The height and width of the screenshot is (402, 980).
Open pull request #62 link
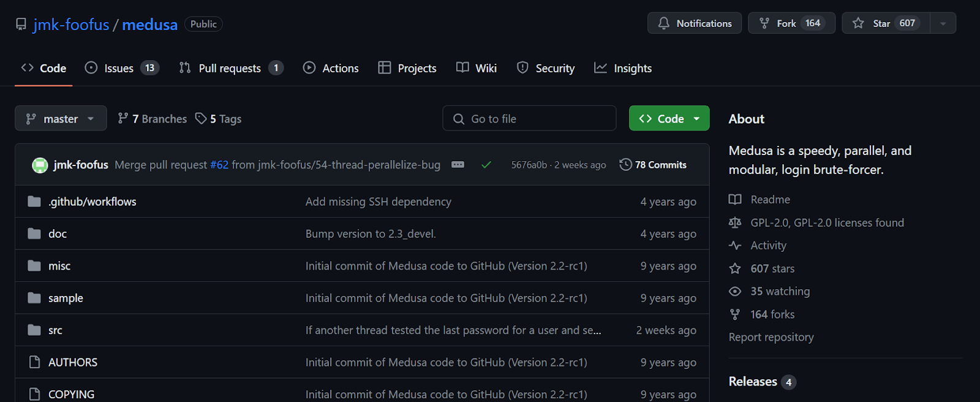[219, 165]
